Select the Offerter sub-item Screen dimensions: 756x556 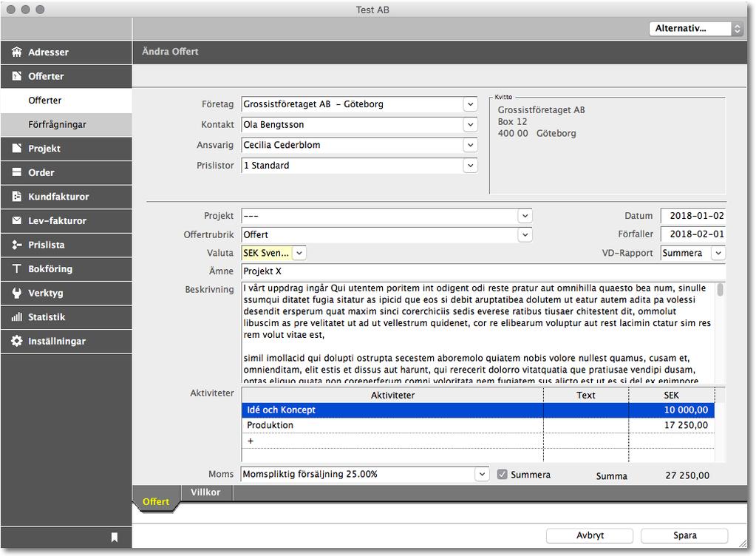tap(66, 101)
